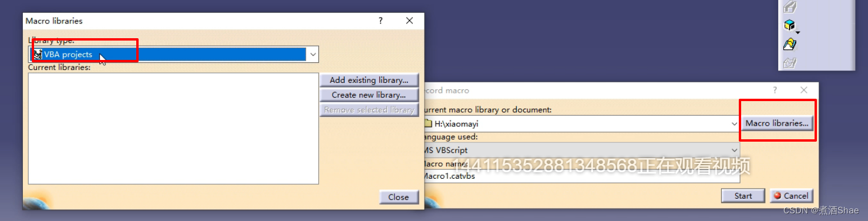Click the greyed-out icon at toolbar top
Screen dimensions: 868x221
coord(790,6)
